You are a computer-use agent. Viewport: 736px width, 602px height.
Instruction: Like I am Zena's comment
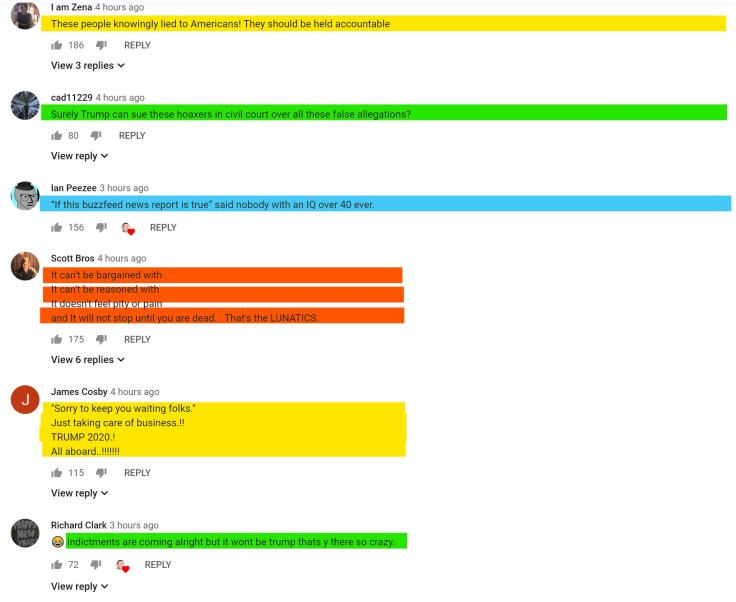click(56, 45)
